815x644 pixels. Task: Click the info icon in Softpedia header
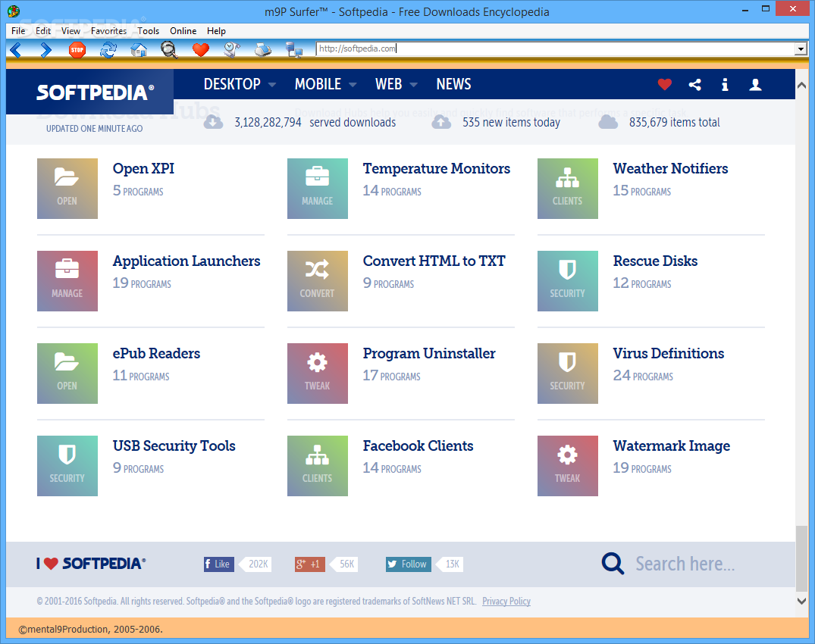tap(725, 85)
